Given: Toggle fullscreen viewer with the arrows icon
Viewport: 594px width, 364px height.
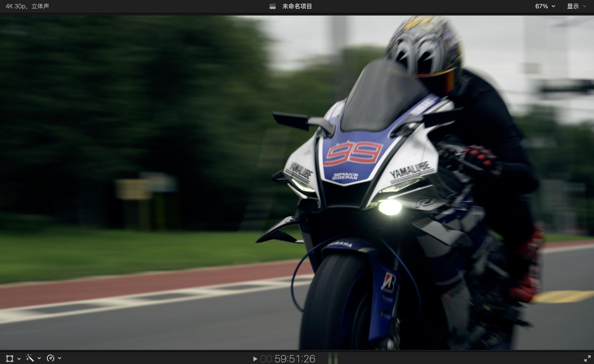Looking at the screenshot, I should [587, 358].
